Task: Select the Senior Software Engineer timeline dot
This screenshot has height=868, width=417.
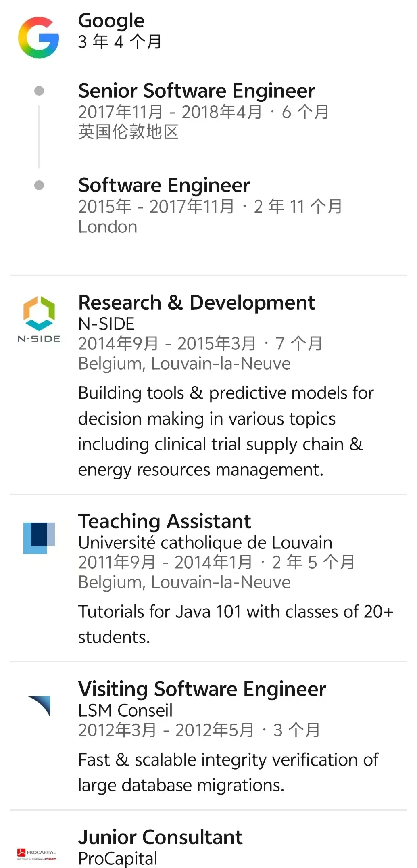Action: 39,91
